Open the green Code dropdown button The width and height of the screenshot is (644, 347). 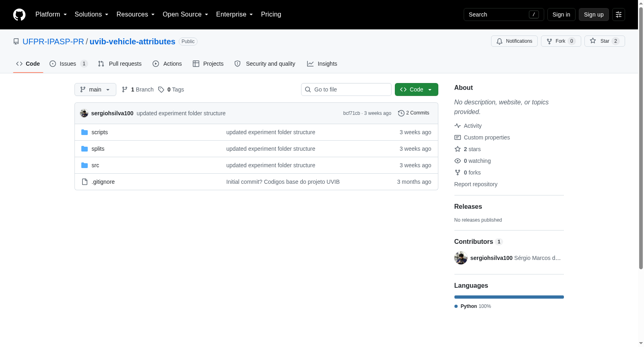417,89
